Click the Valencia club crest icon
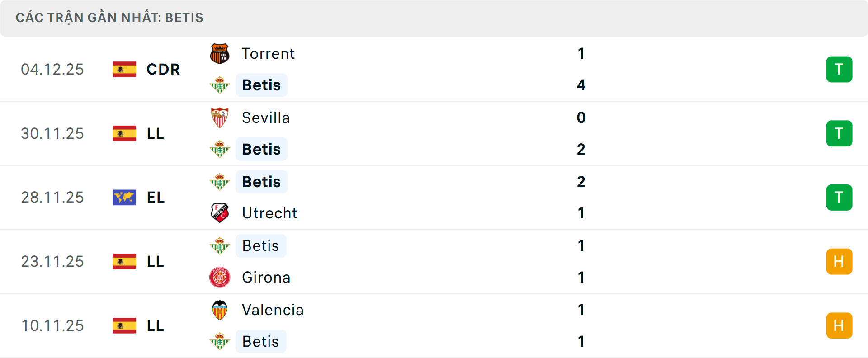Screen dimensions: 868x358 pyautogui.click(x=220, y=310)
